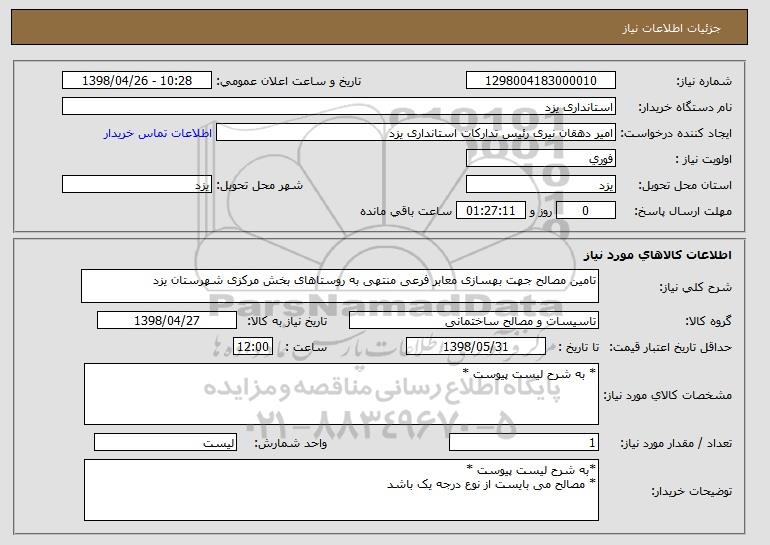Select the time field showing 12:00
The image size is (770, 545).
coord(252,347)
